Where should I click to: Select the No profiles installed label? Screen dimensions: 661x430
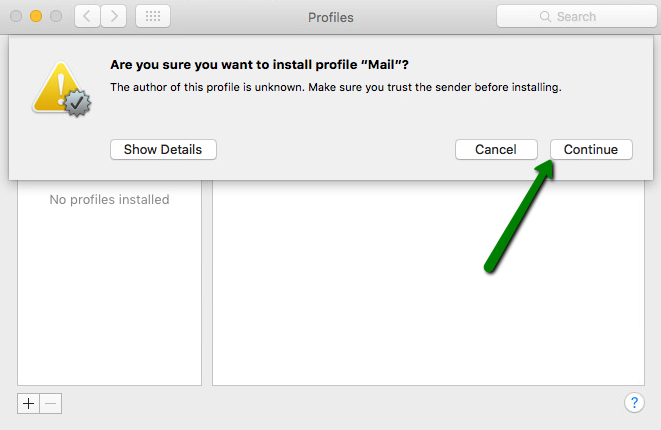(109, 199)
